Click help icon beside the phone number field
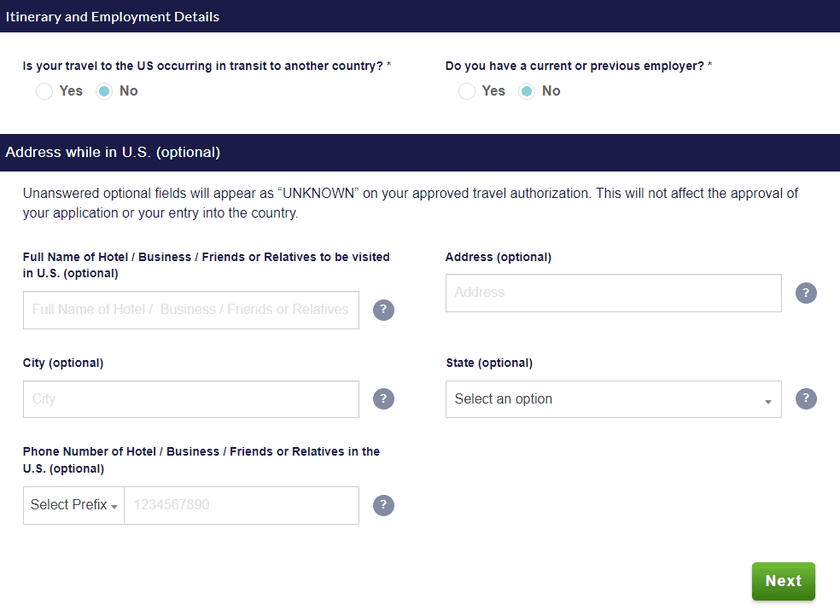Image resolution: width=840 pixels, height=616 pixels. (x=383, y=505)
